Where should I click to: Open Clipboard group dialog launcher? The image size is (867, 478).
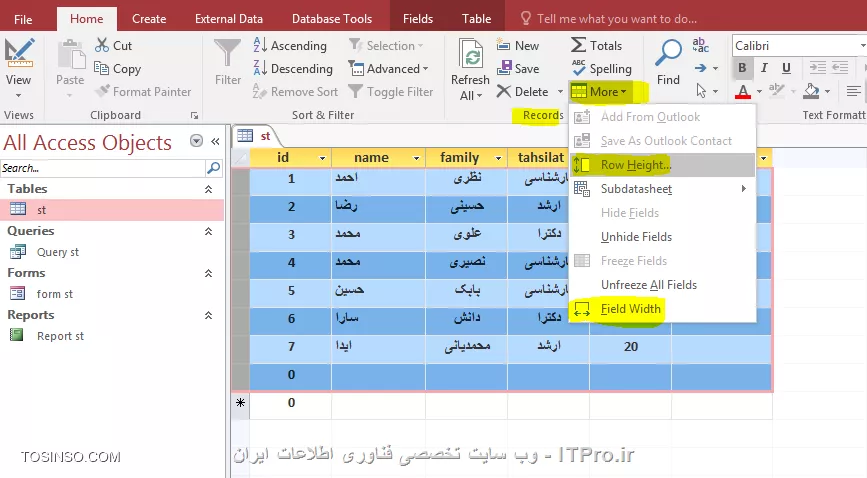194,116
